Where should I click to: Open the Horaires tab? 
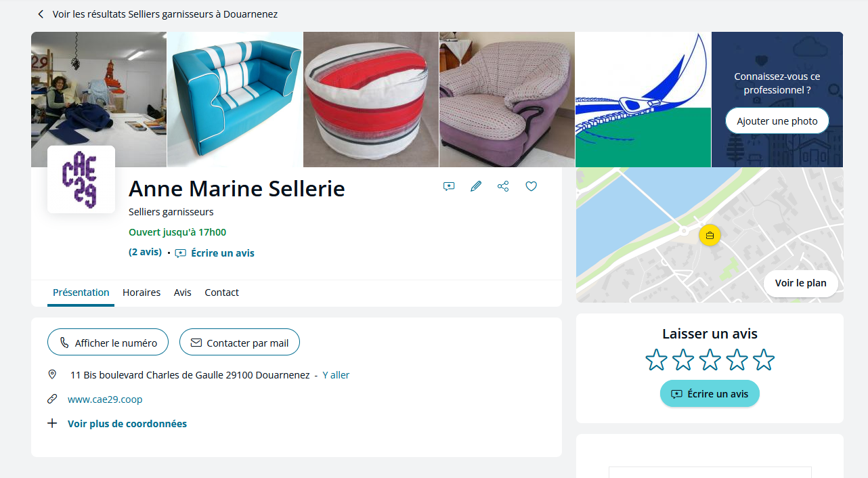pyautogui.click(x=142, y=292)
